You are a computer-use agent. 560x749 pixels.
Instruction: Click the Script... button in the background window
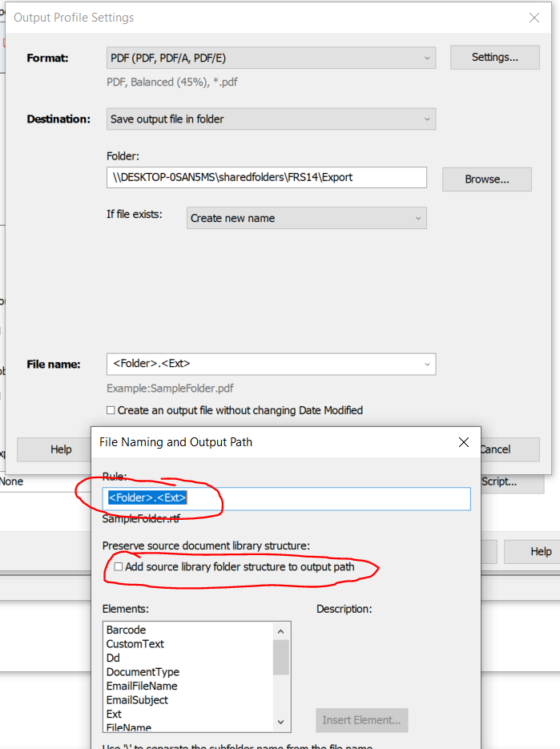[512, 481]
